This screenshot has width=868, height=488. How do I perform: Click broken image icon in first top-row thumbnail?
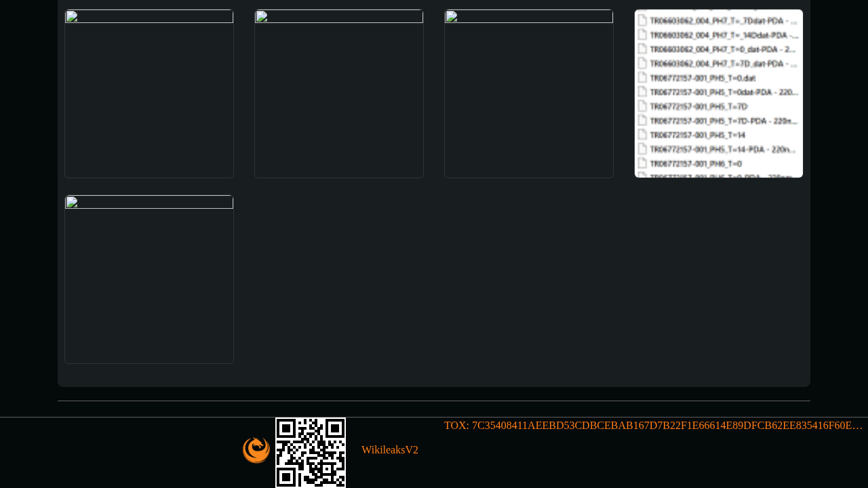point(72,17)
